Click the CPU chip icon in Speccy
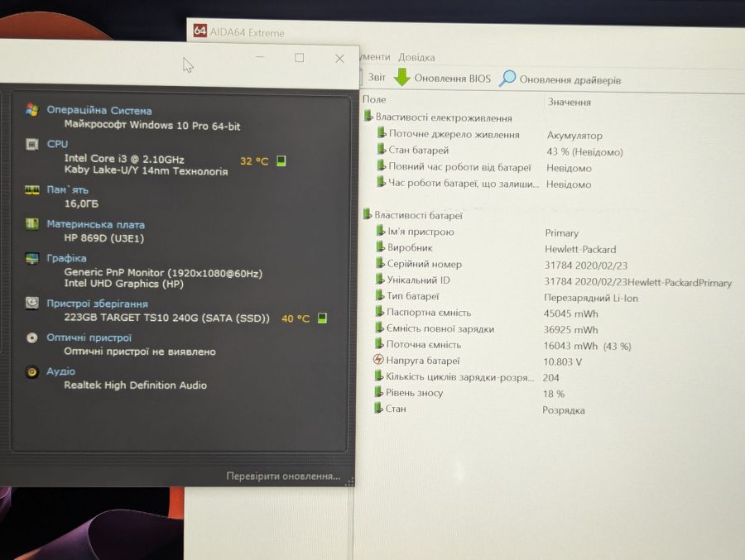The width and height of the screenshot is (745, 560). tap(31, 144)
